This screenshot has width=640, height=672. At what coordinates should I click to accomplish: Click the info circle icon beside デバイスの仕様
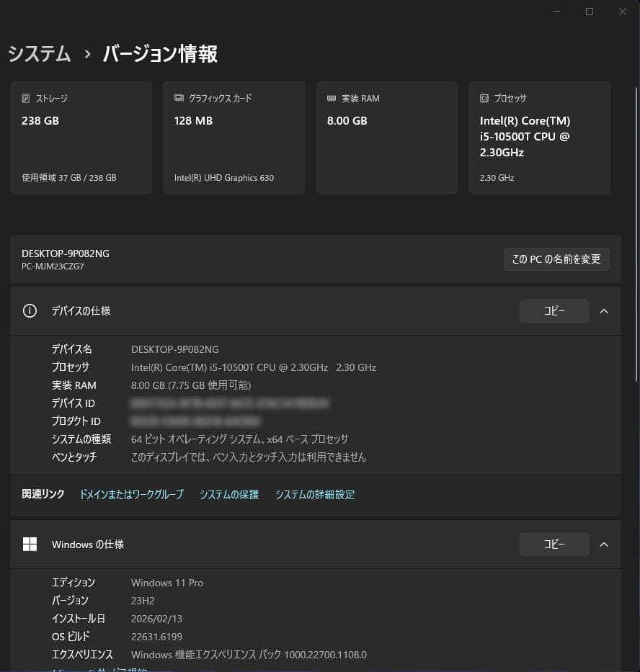(29, 310)
